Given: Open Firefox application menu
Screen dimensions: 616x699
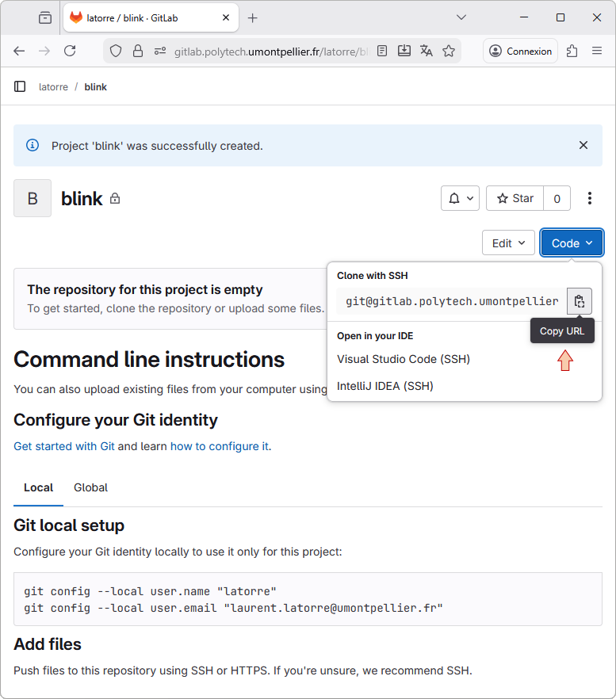Looking at the screenshot, I should click(x=597, y=51).
